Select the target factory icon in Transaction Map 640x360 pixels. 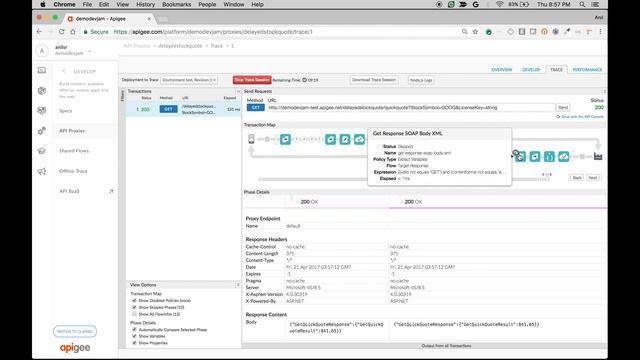[x=598, y=156]
